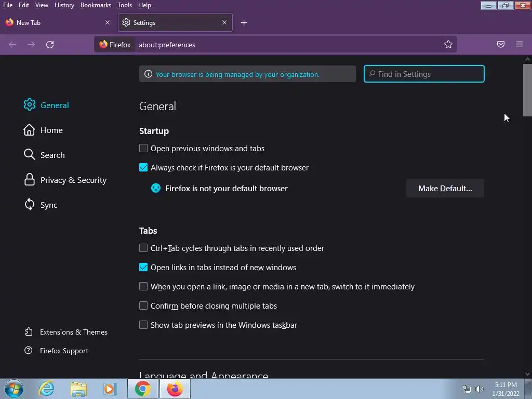Switch to Google Chrome in the taskbar
Image resolution: width=532 pixels, height=399 pixels.
pyautogui.click(x=143, y=389)
